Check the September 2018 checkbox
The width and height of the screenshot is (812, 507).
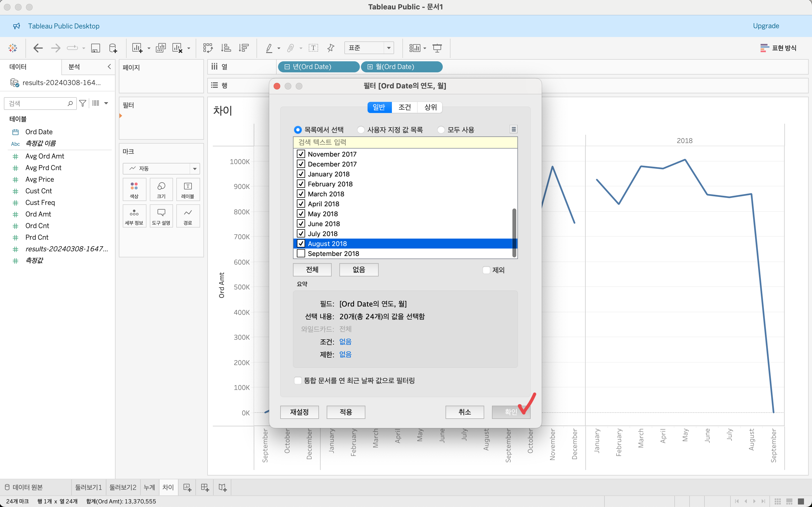pyautogui.click(x=301, y=254)
